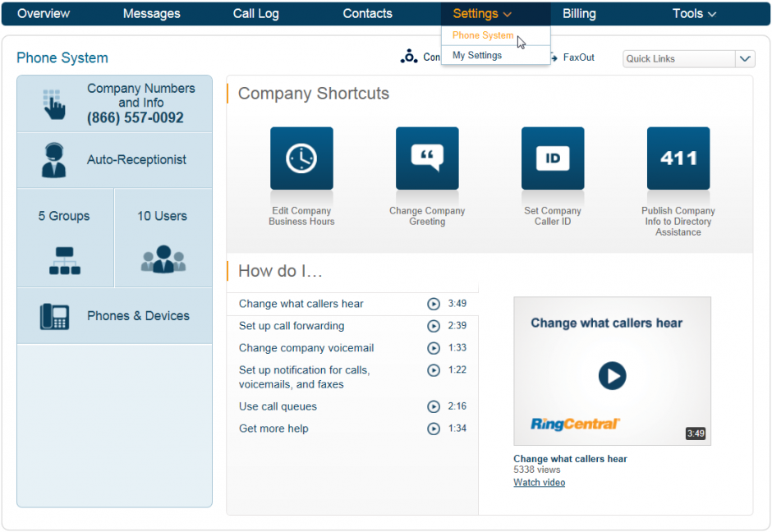Switch to the Billing tab

[579, 13]
